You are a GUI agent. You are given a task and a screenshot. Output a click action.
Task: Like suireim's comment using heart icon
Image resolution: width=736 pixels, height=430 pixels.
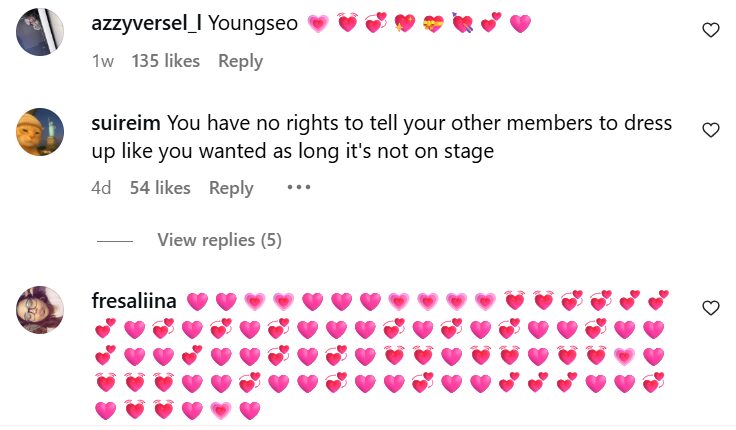[x=711, y=130]
